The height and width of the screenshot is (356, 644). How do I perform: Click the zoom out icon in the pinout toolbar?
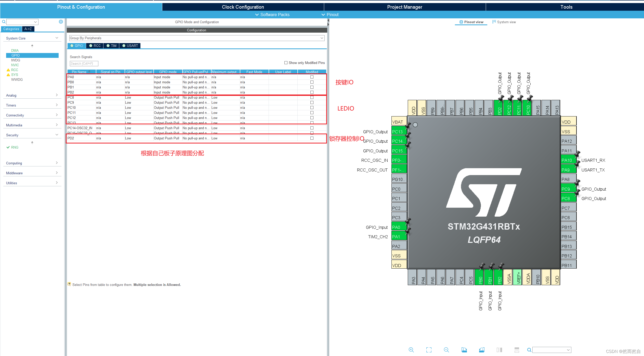click(x=446, y=350)
